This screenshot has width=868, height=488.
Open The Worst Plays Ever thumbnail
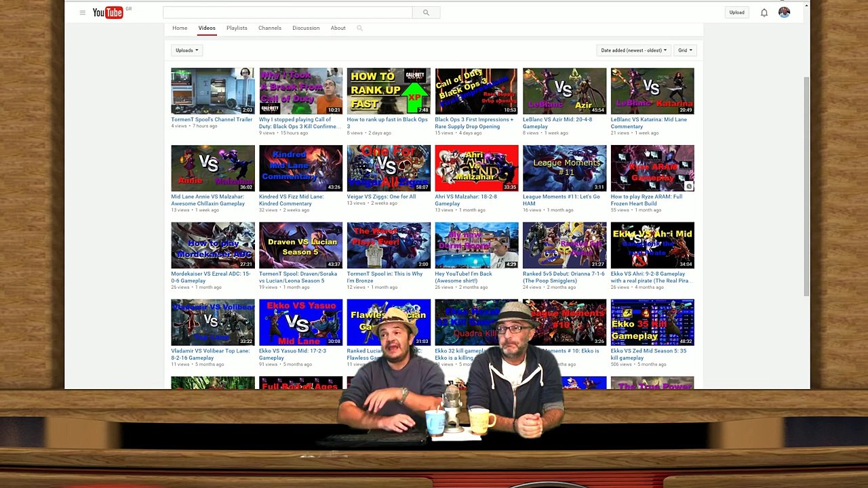point(389,245)
